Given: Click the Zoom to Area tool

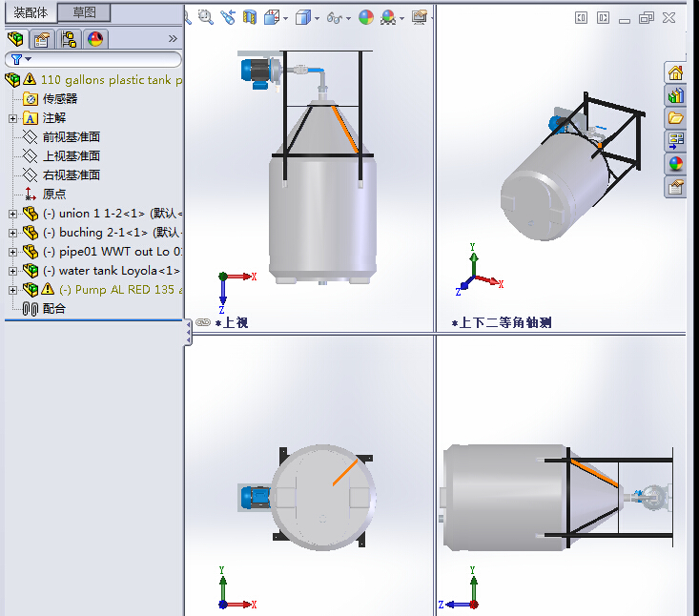Looking at the screenshot, I should coord(206,17).
